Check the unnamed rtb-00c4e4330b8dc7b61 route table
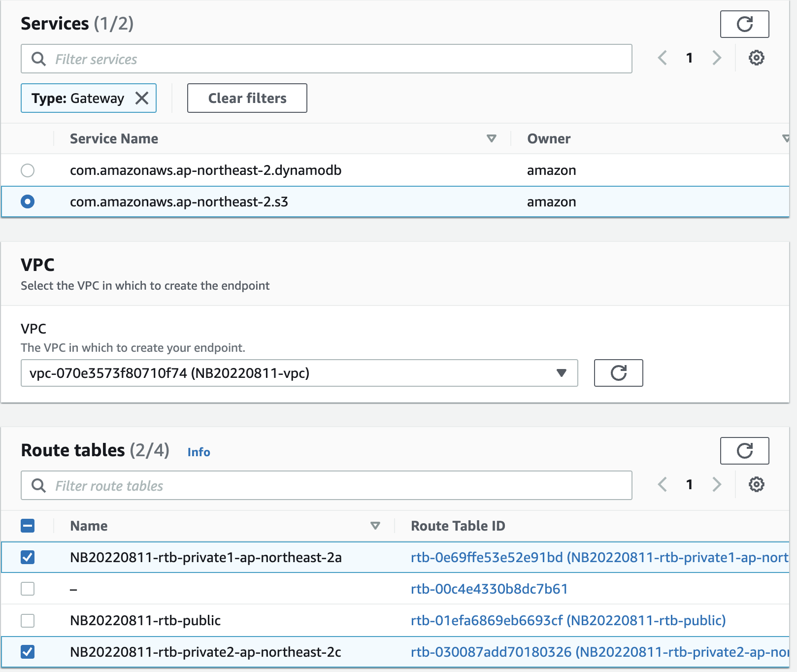Viewport: 797px width, 672px height. [x=28, y=589]
